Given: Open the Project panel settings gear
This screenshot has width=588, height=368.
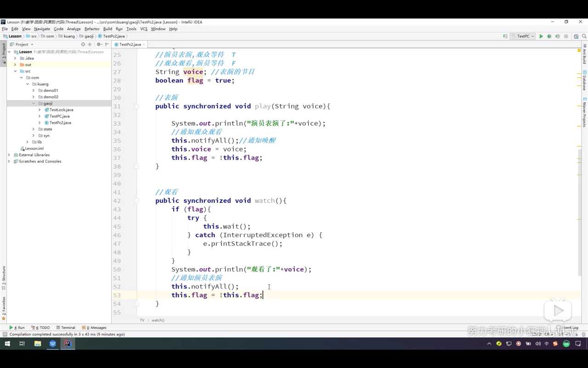Looking at the screenshot, I should click(99, 45).
